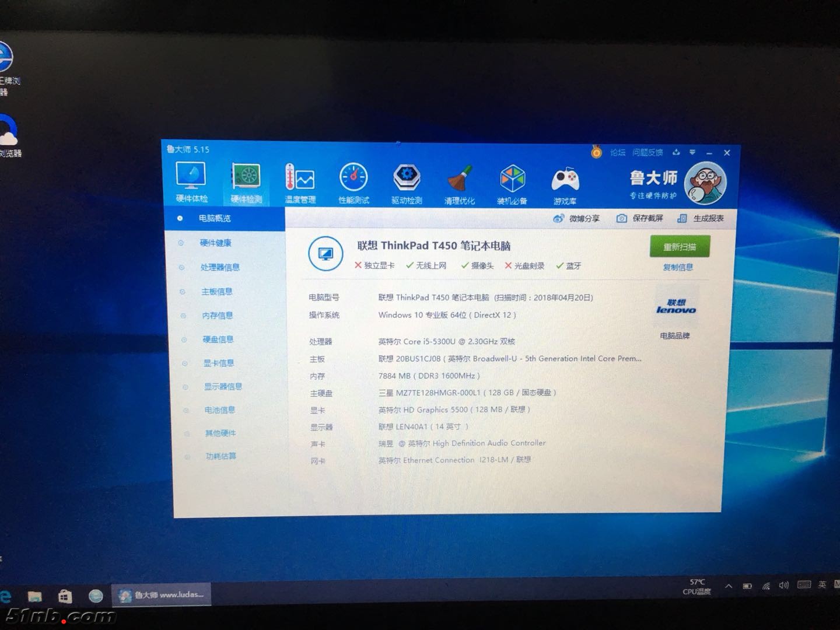Click the 鲁大师 taskbar window button
This screenshot has height=630, width=840.
[161, 595]
